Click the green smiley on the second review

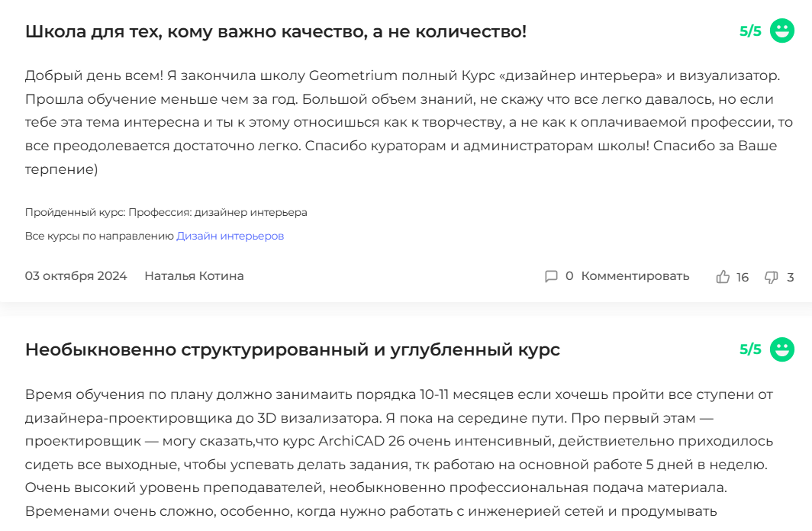tap(782, 349)
